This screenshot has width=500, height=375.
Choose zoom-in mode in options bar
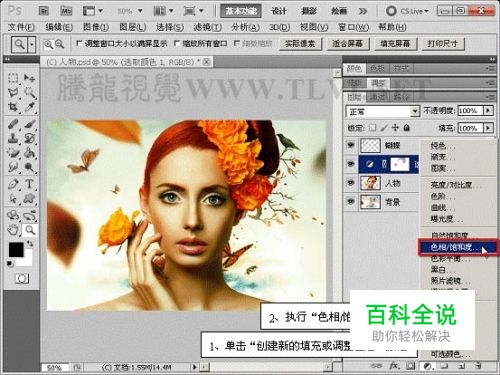coord(48,44)
